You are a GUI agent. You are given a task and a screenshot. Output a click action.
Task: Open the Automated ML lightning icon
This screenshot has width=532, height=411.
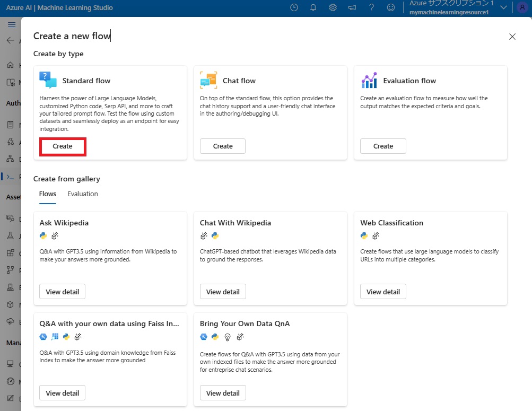[11, 142]
